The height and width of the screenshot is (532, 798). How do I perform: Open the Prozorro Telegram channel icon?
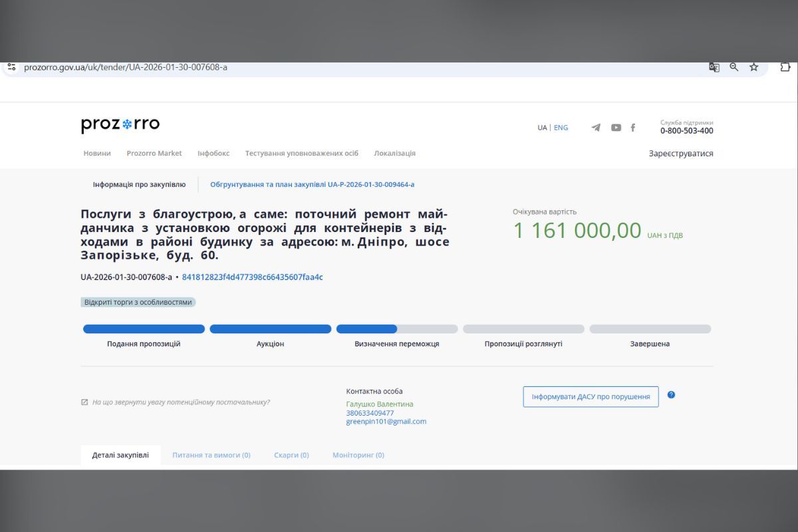tap(597, 127)
